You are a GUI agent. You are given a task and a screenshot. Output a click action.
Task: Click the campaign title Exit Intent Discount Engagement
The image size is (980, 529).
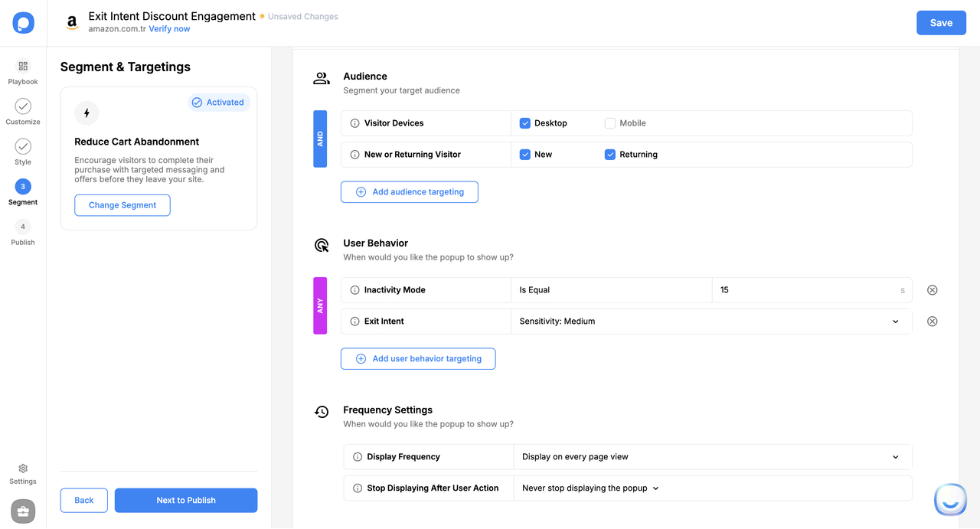(x=172, y=16)
